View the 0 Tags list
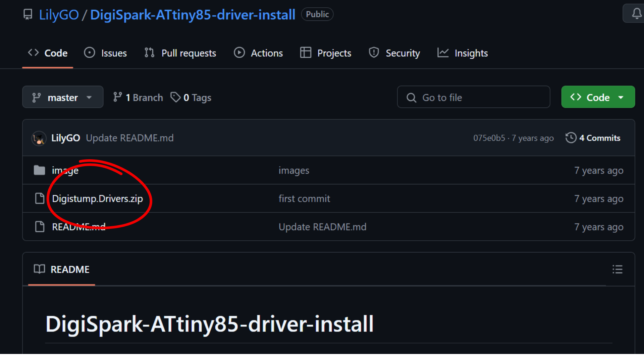 pos(191,98)
